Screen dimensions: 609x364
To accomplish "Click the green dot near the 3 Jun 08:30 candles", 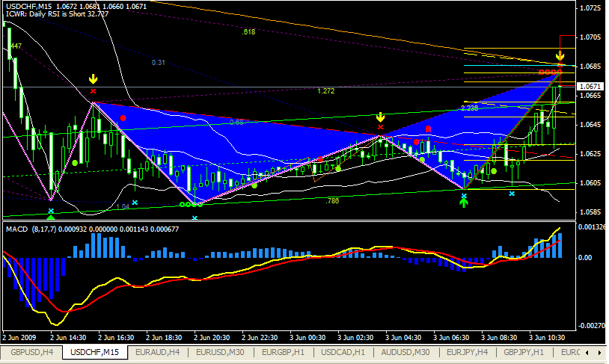I will point(494,170).
